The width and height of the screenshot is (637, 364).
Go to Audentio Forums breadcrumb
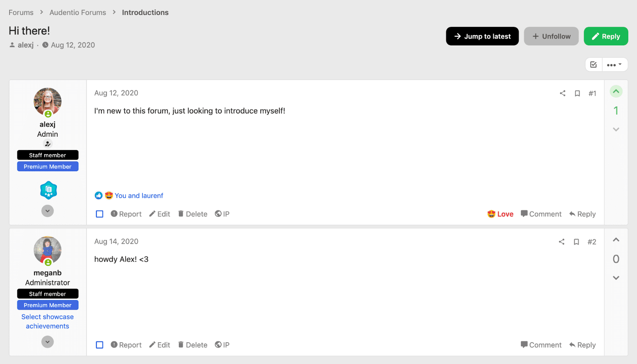78,12
